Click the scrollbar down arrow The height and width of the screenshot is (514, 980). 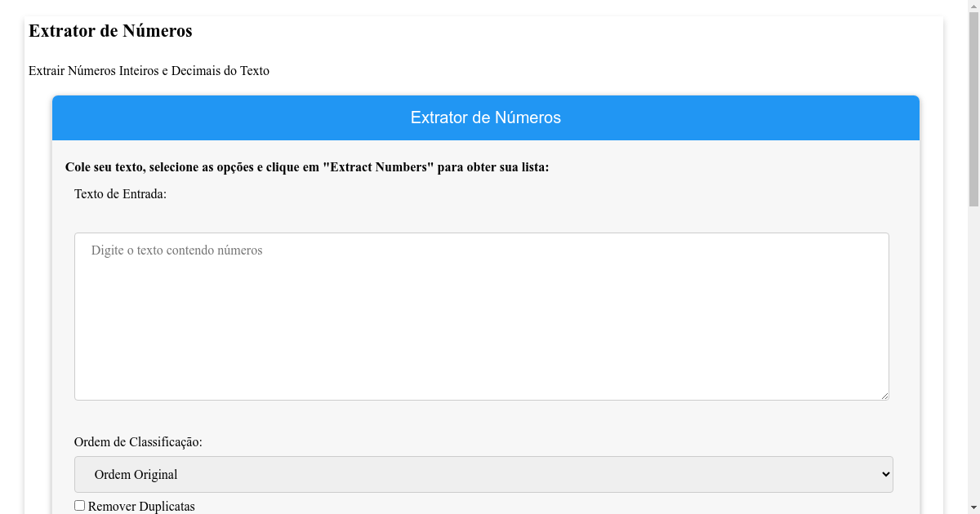pyautogui.click(x=974, y=508)
